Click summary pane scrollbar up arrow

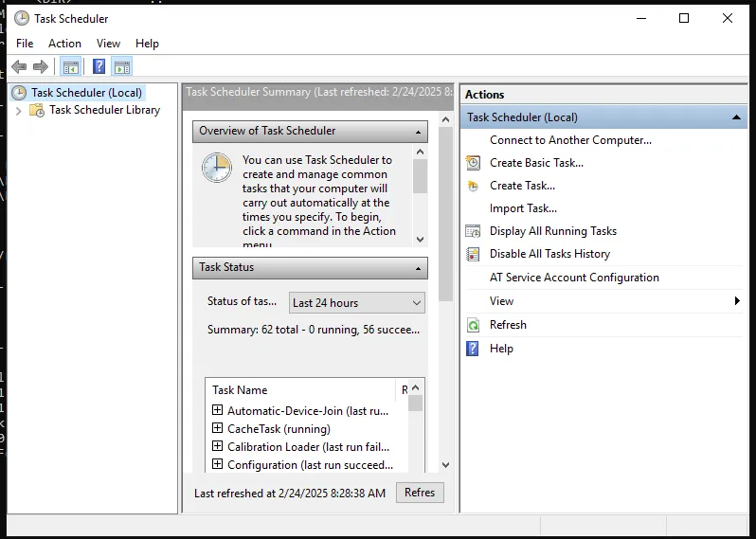(445, 119)
